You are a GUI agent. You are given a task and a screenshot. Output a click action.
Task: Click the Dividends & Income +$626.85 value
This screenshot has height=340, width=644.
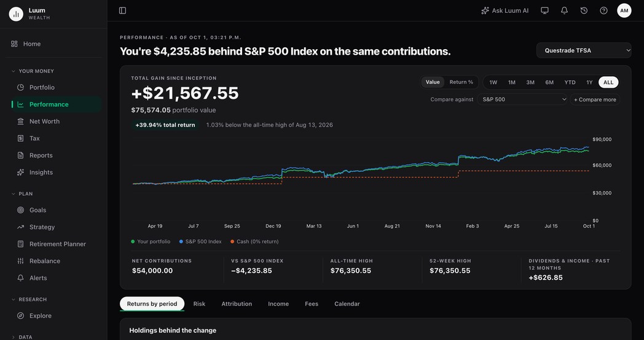[x=546, y=277]
